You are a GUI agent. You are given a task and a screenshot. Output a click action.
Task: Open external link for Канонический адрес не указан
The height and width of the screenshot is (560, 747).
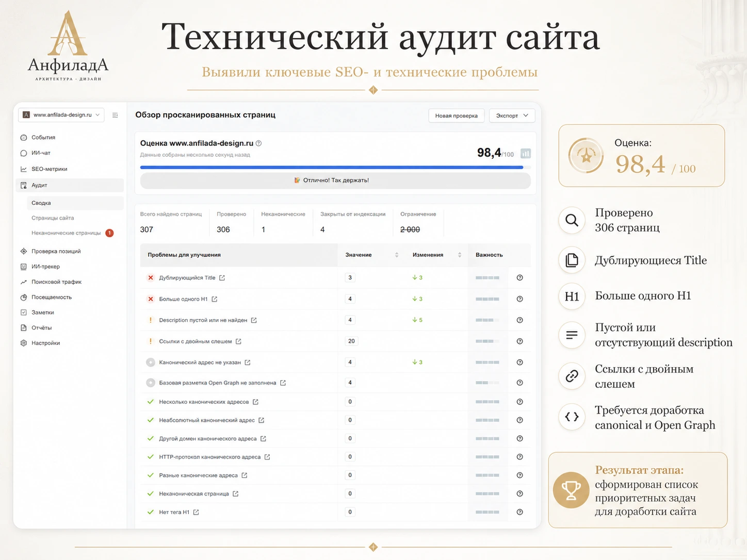248,363
